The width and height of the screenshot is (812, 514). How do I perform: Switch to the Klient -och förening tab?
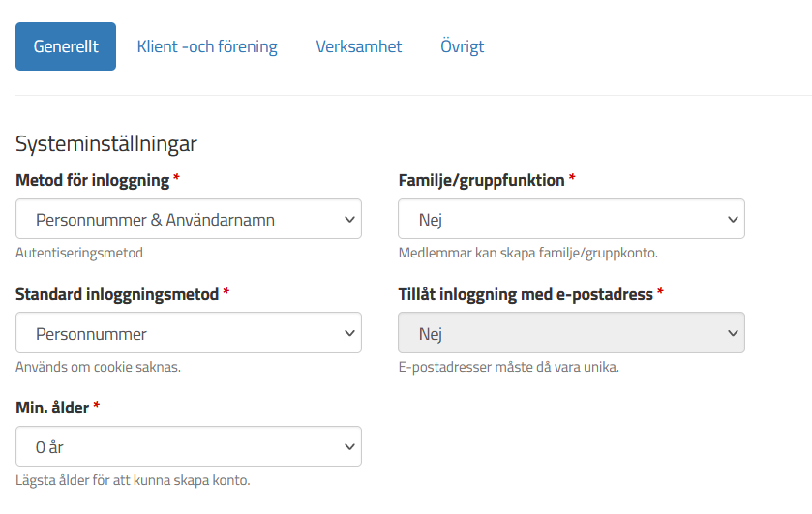207,46
